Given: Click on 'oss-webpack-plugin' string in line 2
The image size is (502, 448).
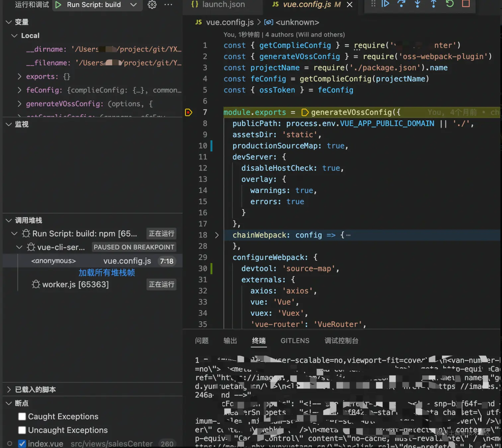Looking at the screenshot, I should click(443, 56).
